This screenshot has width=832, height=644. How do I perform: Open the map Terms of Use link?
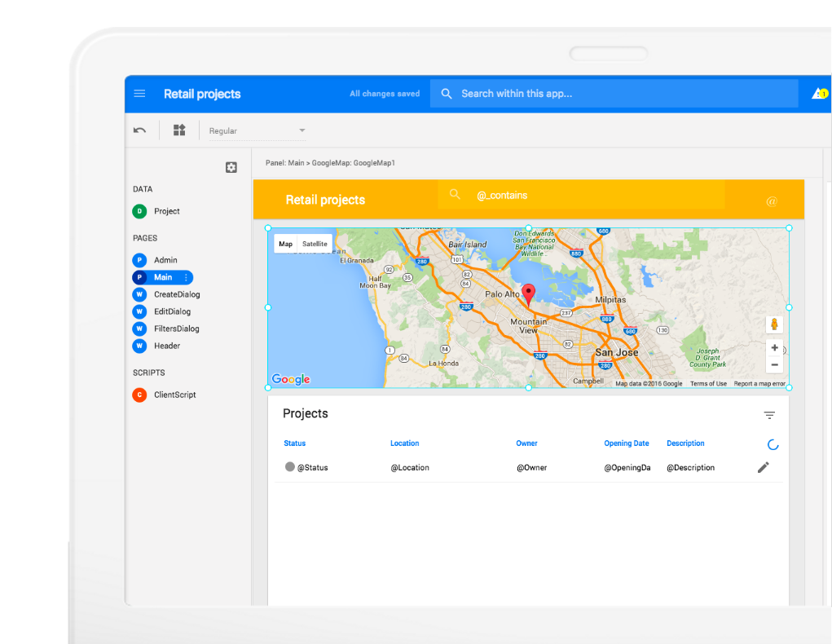708,383
